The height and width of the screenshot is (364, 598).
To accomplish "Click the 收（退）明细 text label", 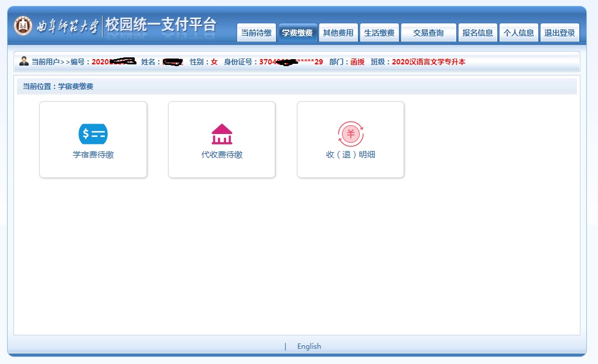I will click(x=351, y=155).
